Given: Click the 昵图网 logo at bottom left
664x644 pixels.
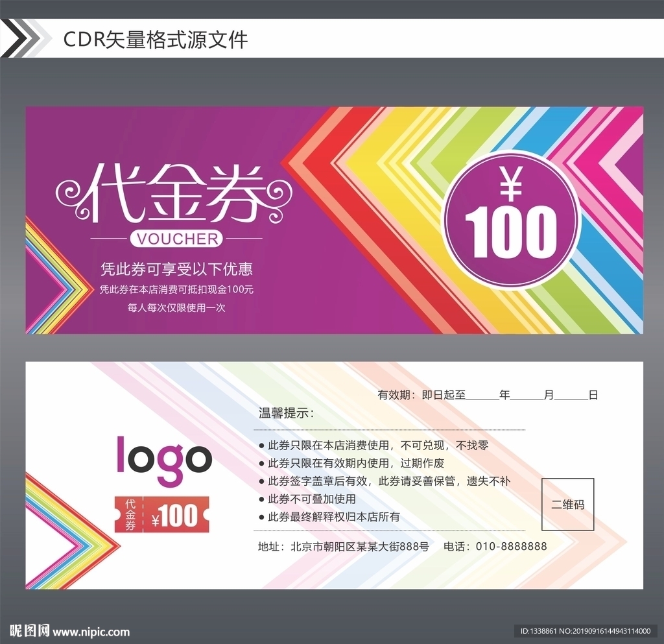Looking at the screenshot, I should tap(29, 631).
